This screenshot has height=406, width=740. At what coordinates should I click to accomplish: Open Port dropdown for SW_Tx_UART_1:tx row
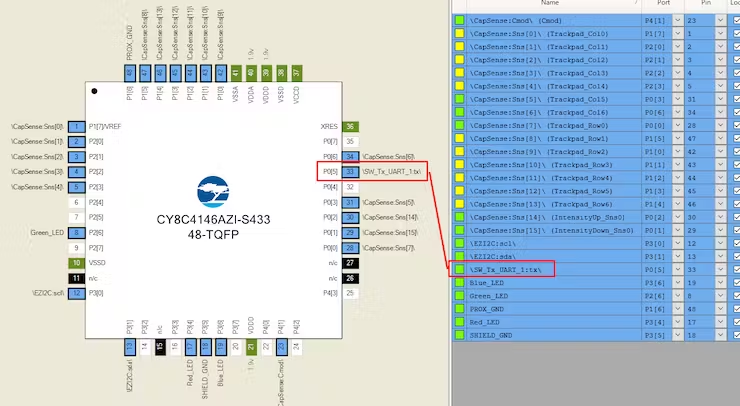click(x=678, y=270)
